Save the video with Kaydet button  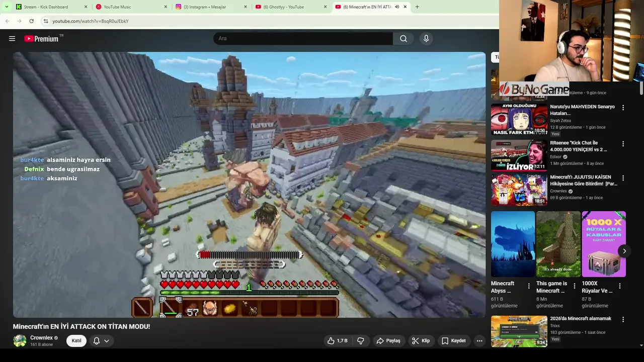[454, 341]
